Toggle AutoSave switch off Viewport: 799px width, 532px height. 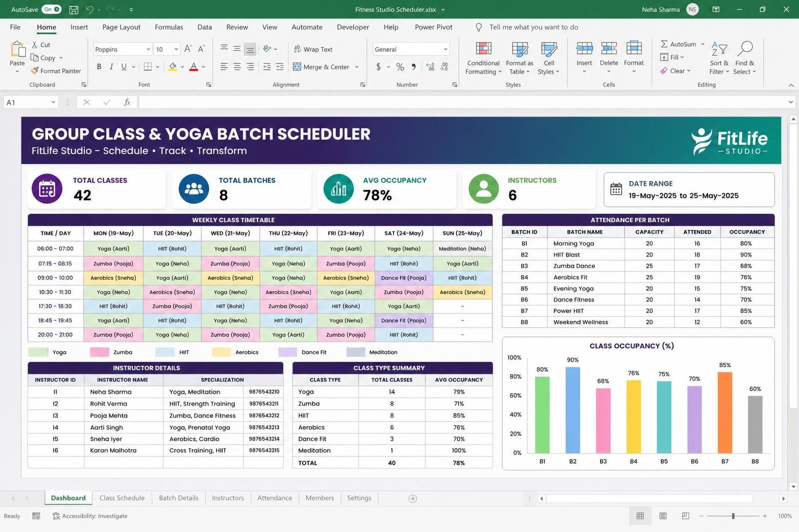click(x=51, y=9)
